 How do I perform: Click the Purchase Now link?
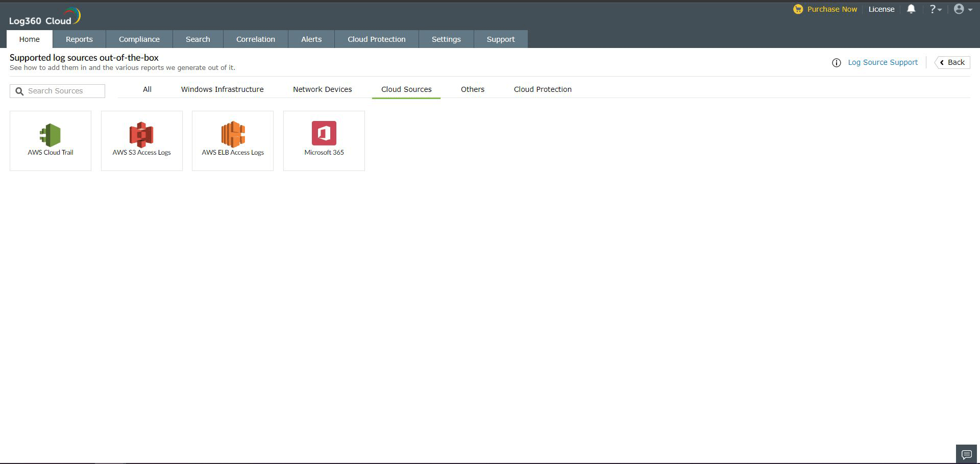831,9
